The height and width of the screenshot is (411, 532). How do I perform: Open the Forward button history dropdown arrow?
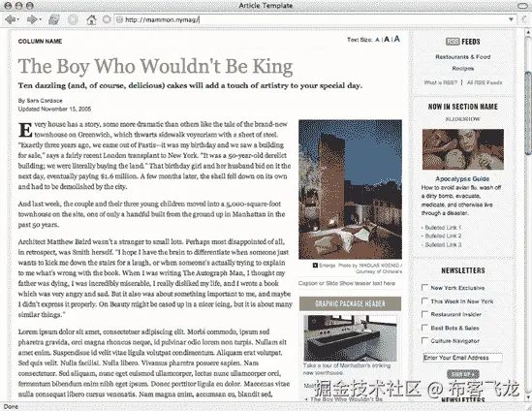point(40,19)
